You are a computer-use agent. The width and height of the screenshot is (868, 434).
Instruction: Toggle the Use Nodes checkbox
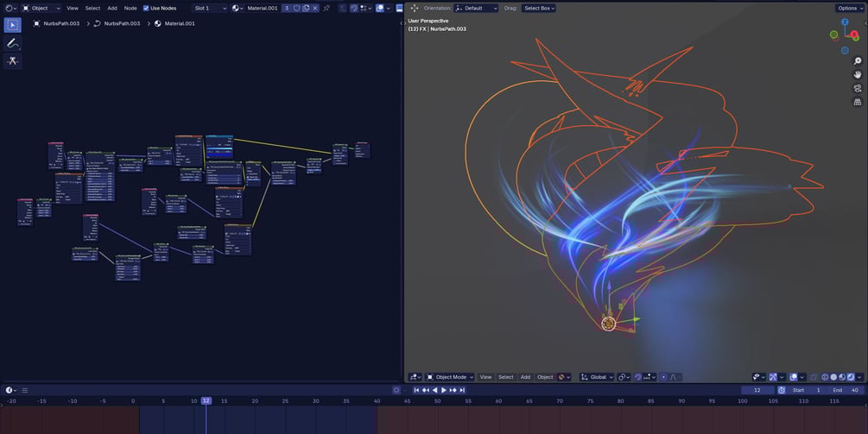146,9
